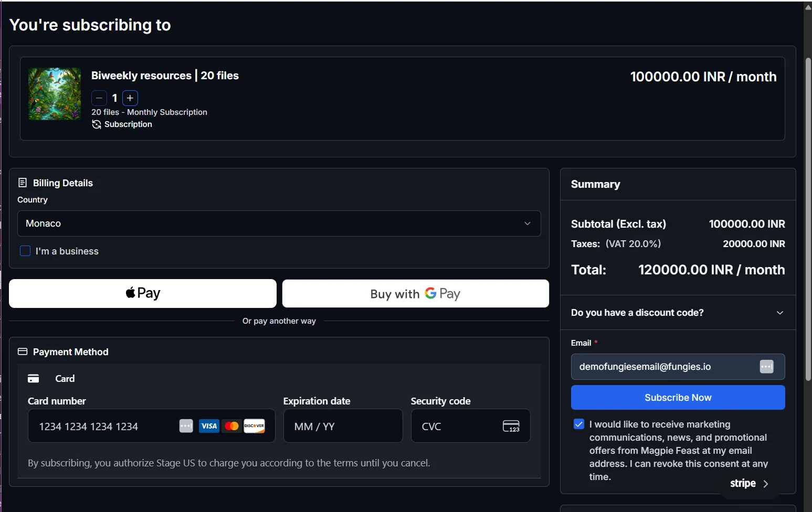Focus the Security code CVC field
This screenshot has width=812, height=512.
tap(471, 426)
